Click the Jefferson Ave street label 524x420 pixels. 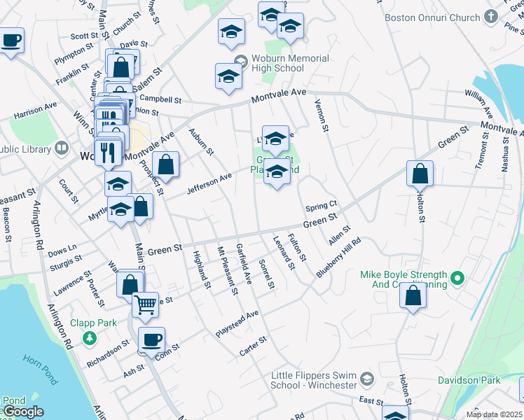pos(209,183)
